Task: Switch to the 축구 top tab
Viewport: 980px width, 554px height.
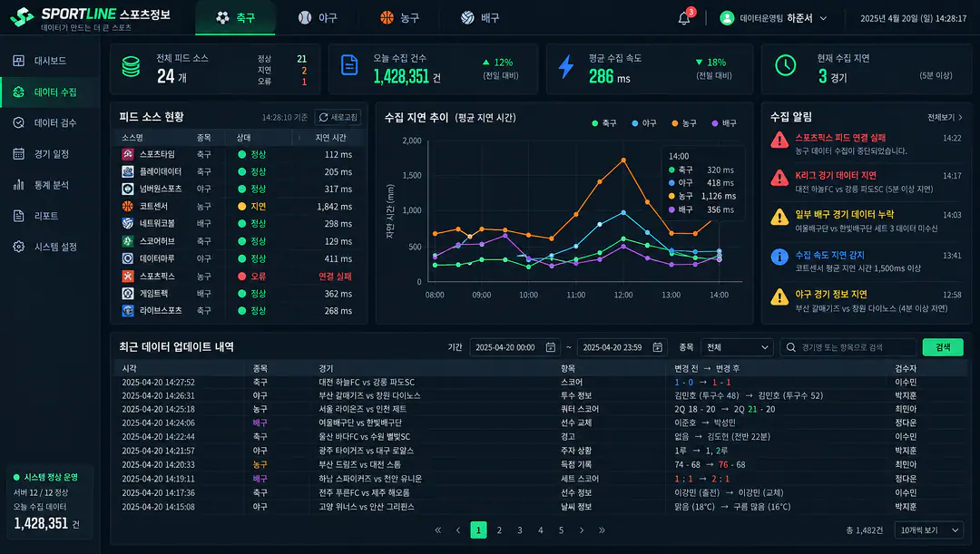Action: (x=235, y=17)
